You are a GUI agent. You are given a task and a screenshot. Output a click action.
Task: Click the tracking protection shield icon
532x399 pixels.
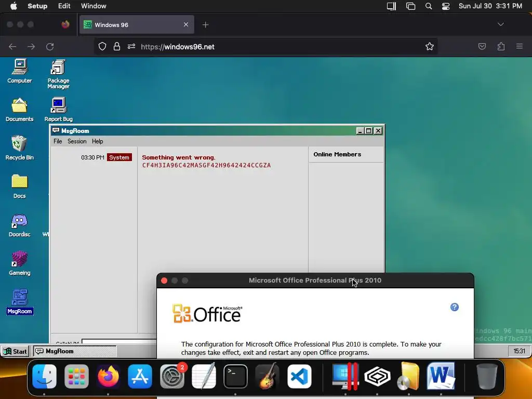point(102,46)
